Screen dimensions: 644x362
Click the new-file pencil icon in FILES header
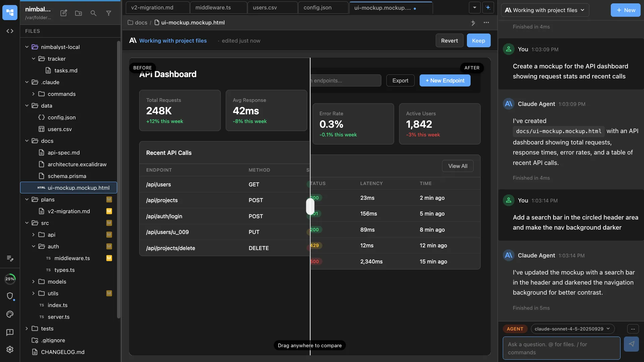coord(63,13)
